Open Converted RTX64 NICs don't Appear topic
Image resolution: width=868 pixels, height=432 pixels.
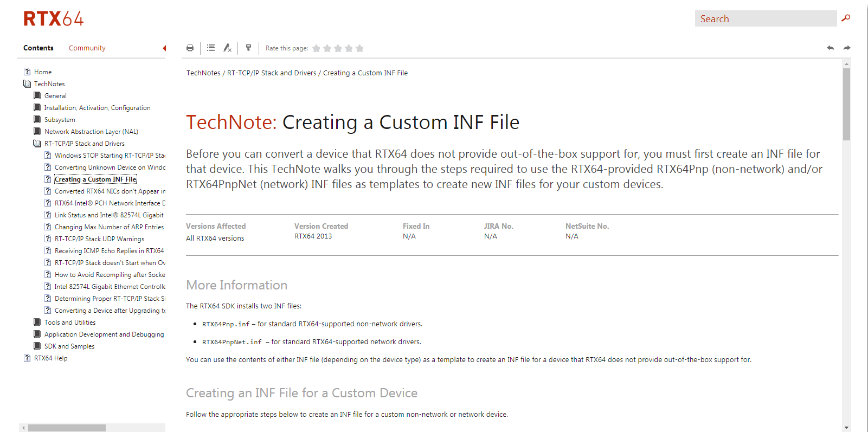point(110,191)
